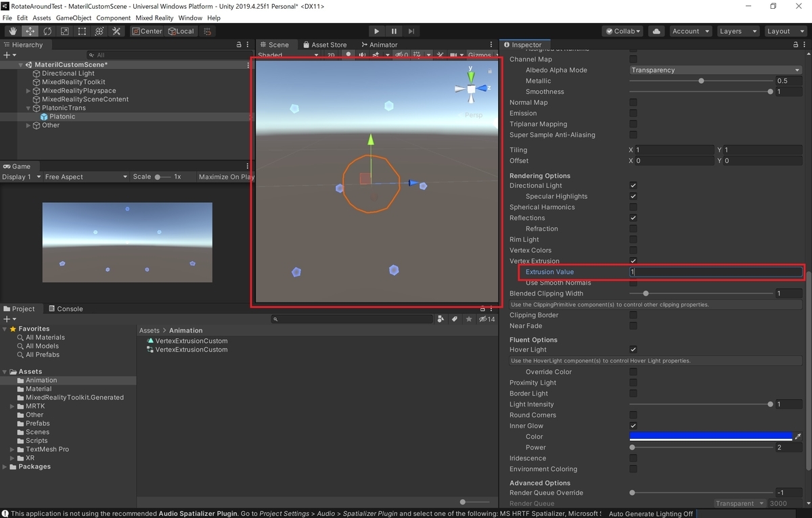Click the Play button
Viewport: 812px width, 518px height.
pyautogui.click(x=377, y=31)
